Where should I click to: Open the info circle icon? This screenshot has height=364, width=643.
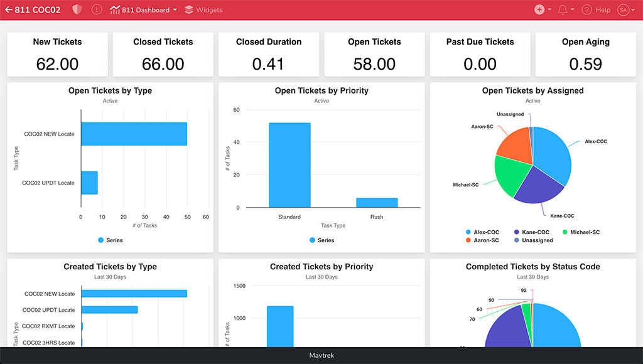(x=96, y=10)
